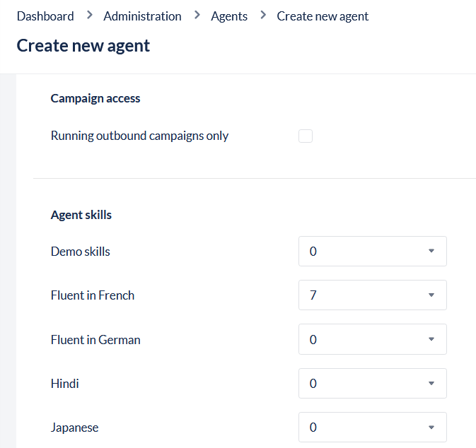The height and width of the screenshot is (448, 476).
Task: Click the Fluent in German dropdown arrow icon
Action: [x=431, y=340]
